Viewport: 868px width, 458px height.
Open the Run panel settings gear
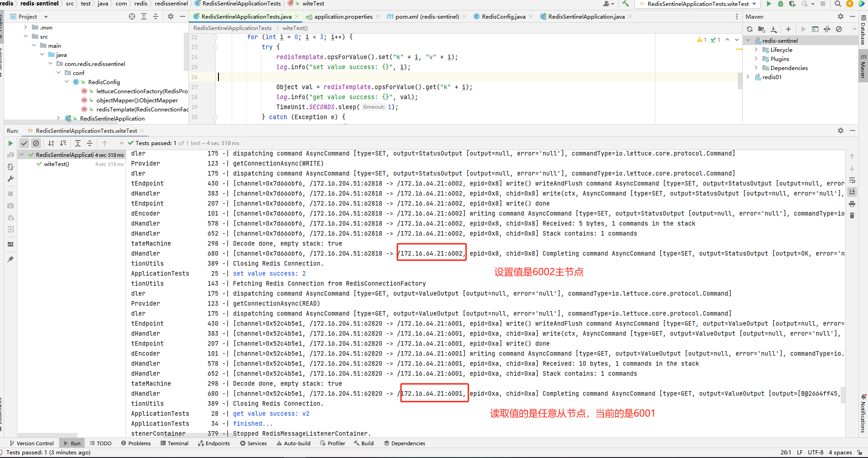(x=841, y=131)
